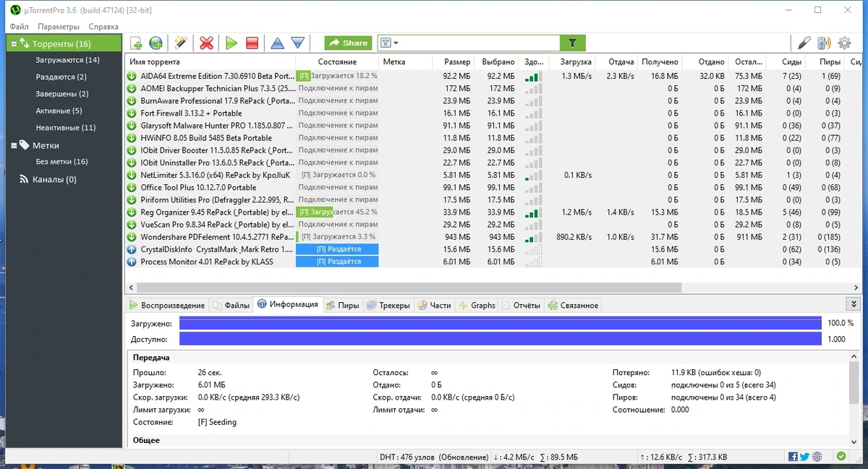
Task: Select Без метки (16) in sidebar
Action: pos(61,162)
